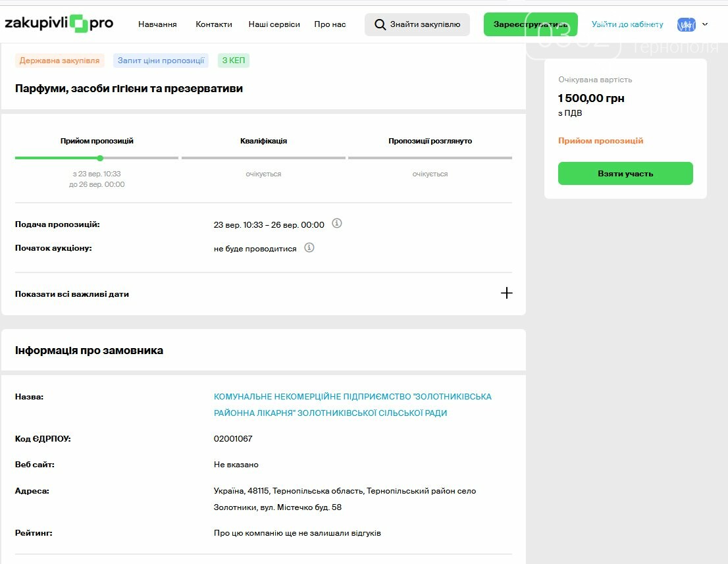Viewport: 728px width, 564px height.
Task: Open the Наші сервіси menu
Action: (274, 24)
